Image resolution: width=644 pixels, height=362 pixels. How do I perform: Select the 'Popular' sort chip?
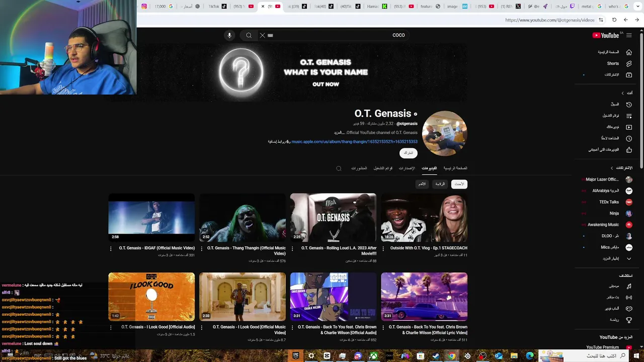tap(440, 184)
